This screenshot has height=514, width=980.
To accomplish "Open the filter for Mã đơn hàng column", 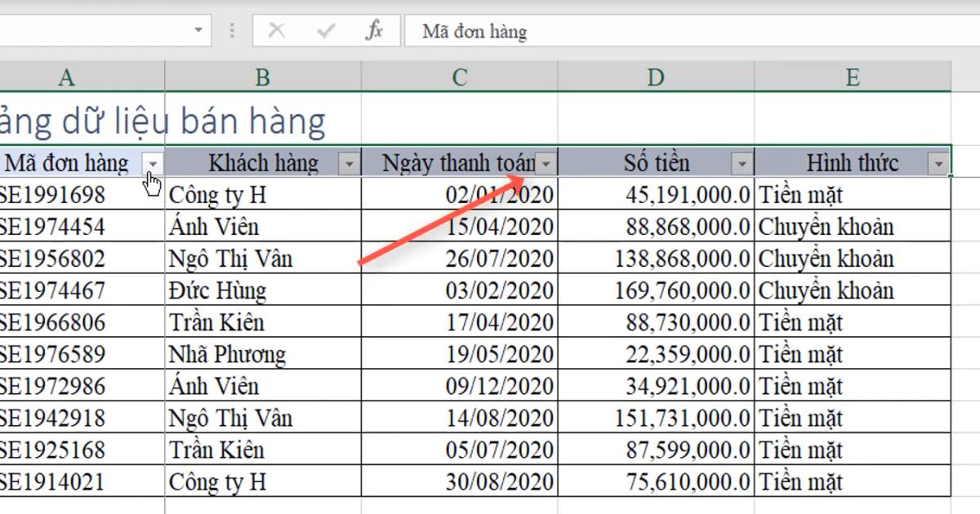I will pyautogui.click(x=154, y=163).
